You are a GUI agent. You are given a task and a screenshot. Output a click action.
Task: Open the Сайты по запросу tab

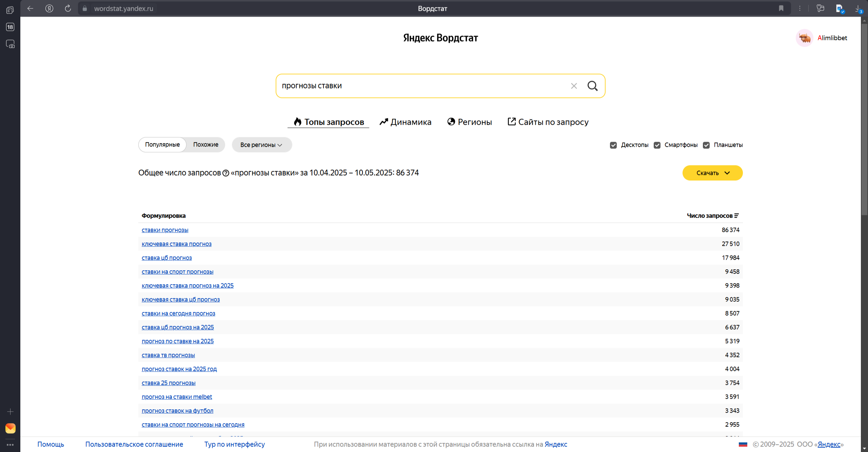coord(548,122)
